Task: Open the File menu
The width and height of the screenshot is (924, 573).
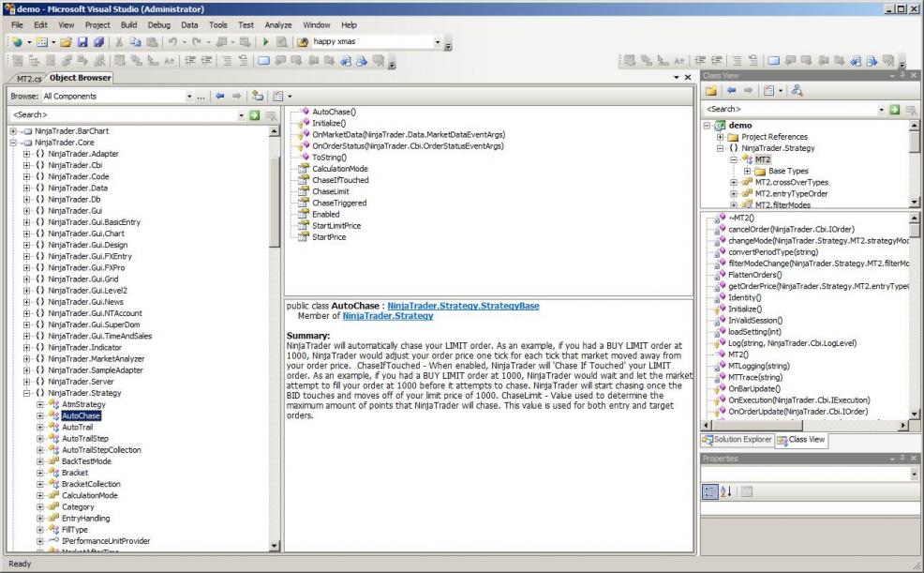Action: coord(17,24)
